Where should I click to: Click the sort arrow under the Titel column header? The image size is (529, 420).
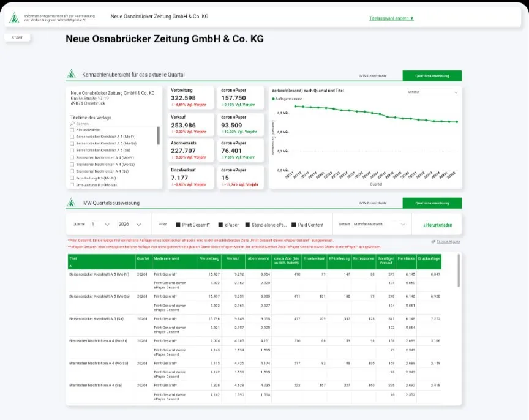(x=71, y=266)
